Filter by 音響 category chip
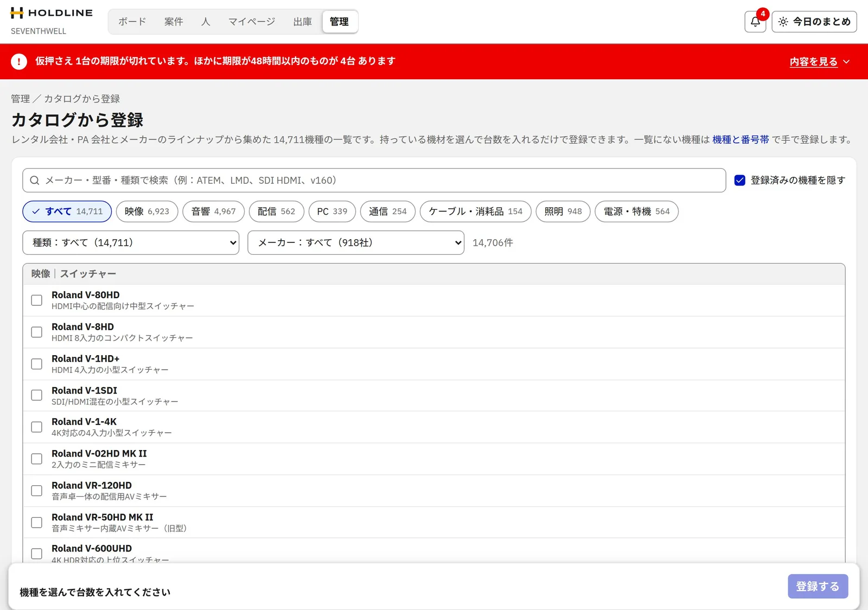 [x=214, y=211]
